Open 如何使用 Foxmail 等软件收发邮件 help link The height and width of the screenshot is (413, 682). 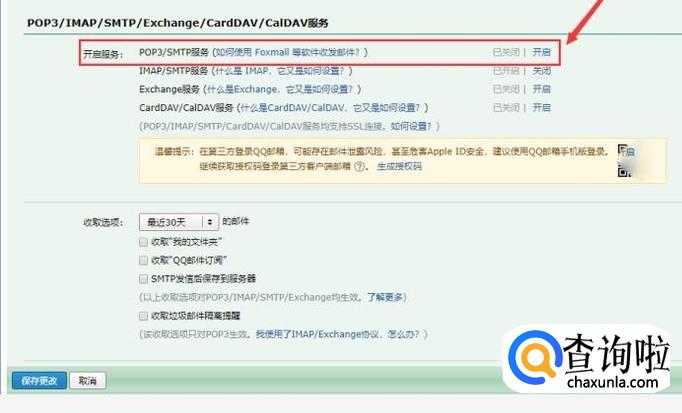[x=288, y=52]
